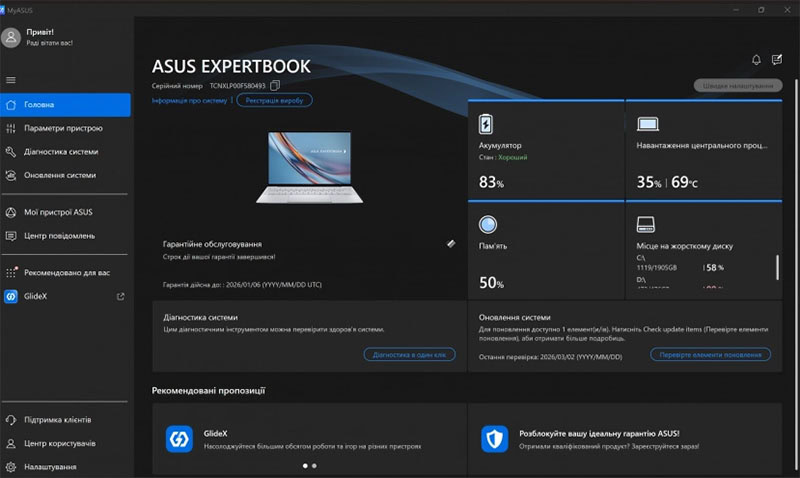
Task: Click the ASUS warranty shield icon
Action: pyautogui.click(x=494, y=439)
